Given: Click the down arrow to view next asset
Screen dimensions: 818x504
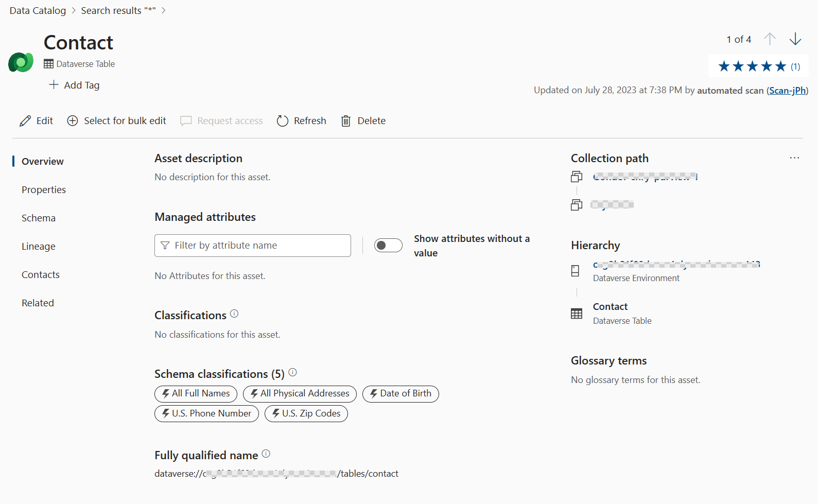Looking at the screenshot, I should click(795, 39).
